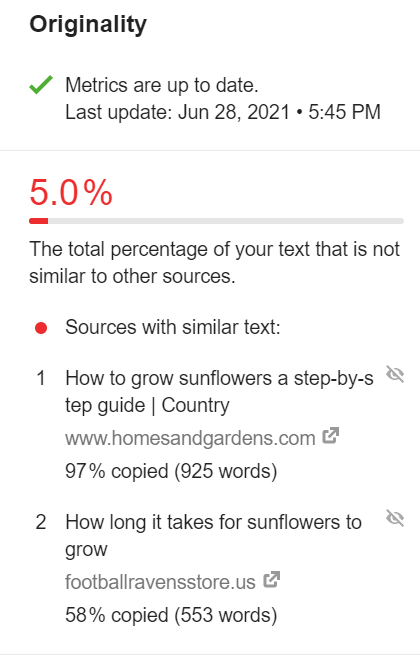Click the 5.0% originality score
The width and height of the screenshot is (420, 655).
[x=71, y=193]
